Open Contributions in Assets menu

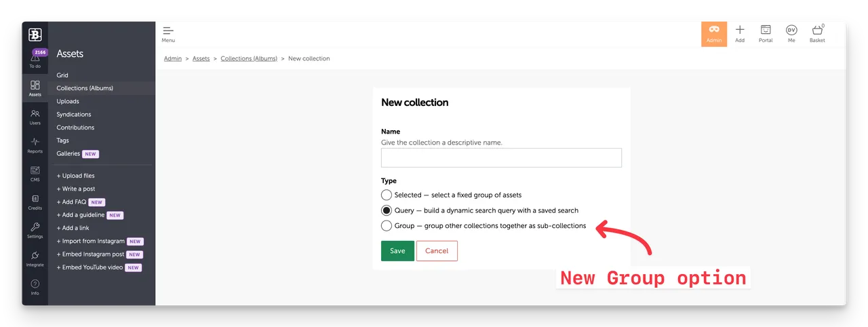point(75,128)
